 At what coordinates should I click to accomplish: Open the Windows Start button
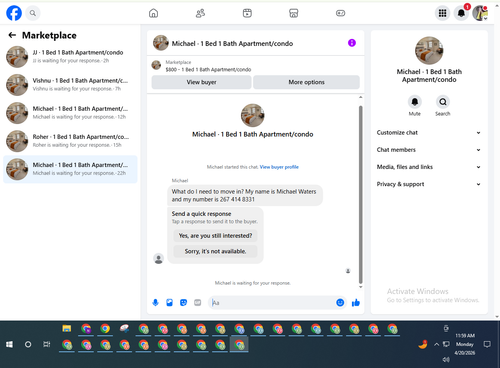click(9, 344)
